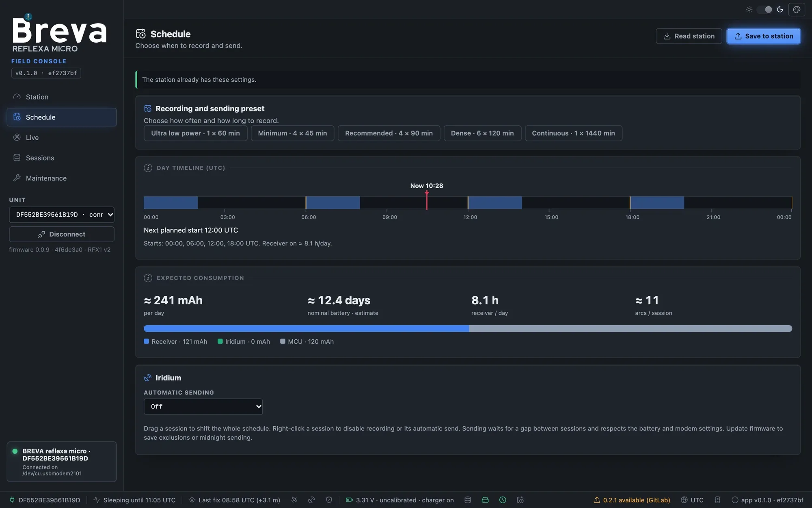This screenshot has height=508, width=812.
Task: Choose the Minimum 4 × 45 min preset
Action: pyautogui.click(x=292, y=133)
